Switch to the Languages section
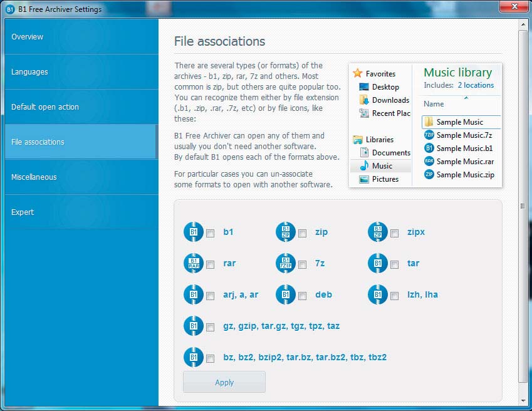This screenshot has width=532, height=411. click(81, 72)
